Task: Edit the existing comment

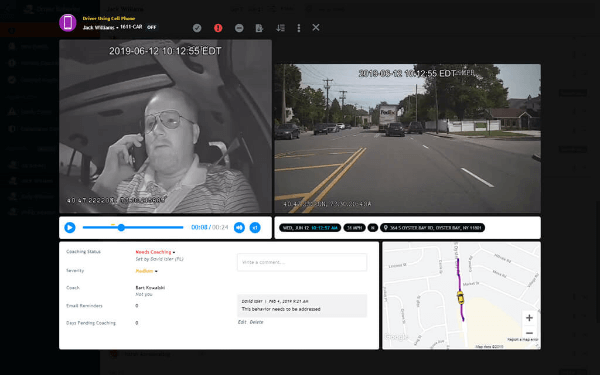Action: [242, 322]
